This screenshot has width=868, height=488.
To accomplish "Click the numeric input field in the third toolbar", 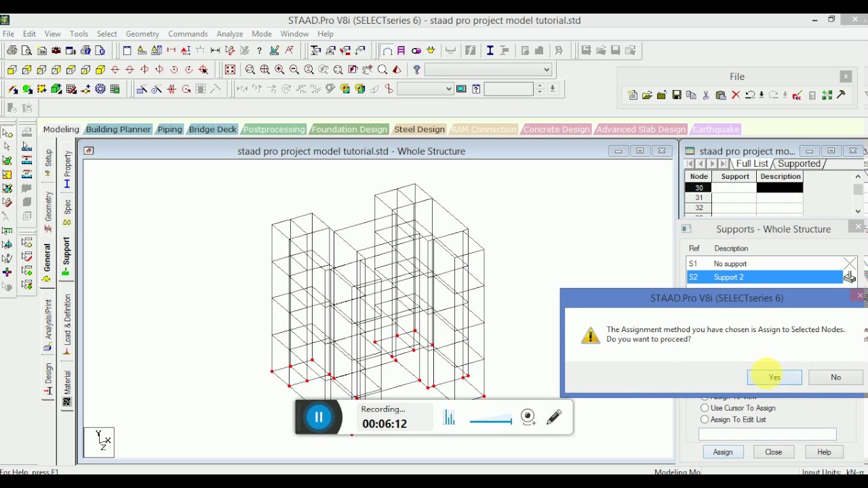I will (509, 89).
